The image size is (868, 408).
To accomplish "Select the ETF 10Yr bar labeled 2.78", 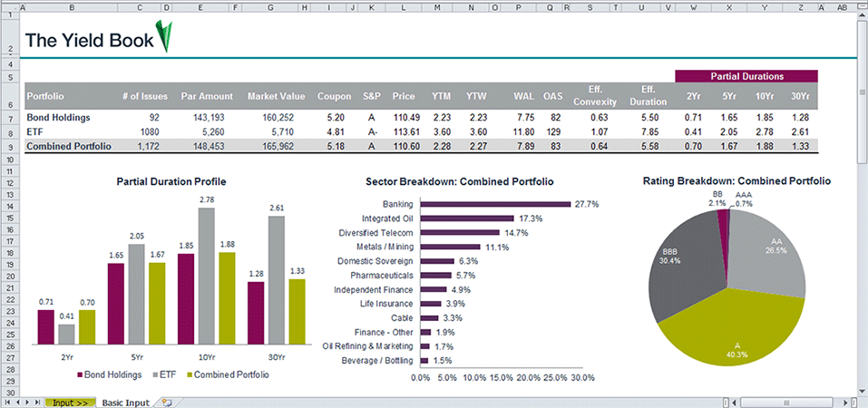I will coord(206,277).
